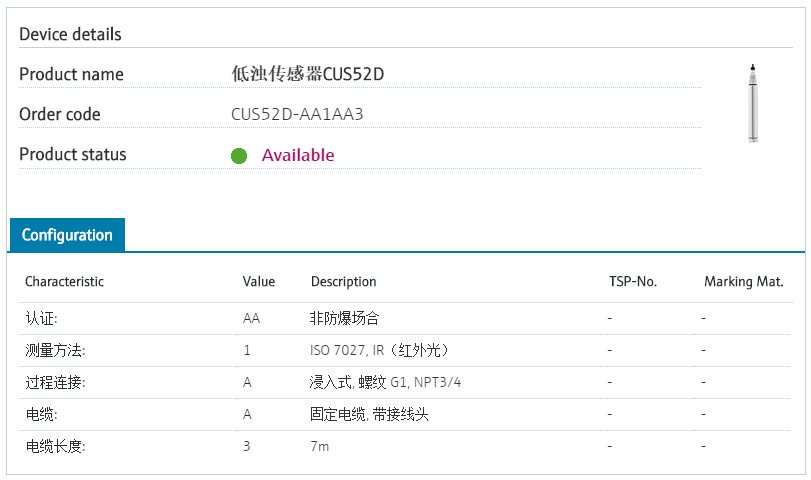This screenshot has width=811, height=480.
Task: Click the 7m cable length description
Action: 320,446
